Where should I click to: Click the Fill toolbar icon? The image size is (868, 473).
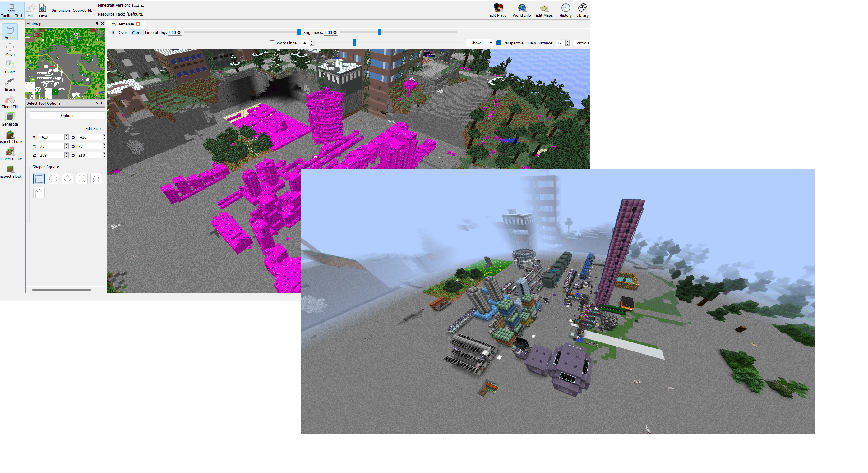(x=30, y=10)
